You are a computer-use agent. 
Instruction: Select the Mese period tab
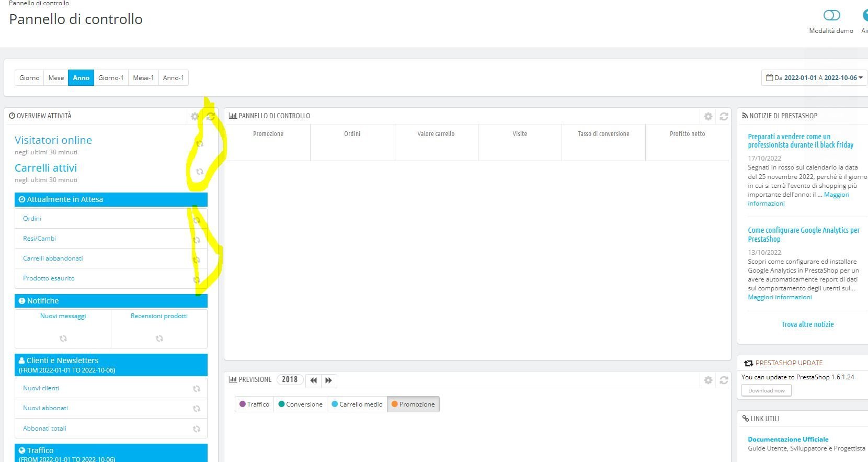56,77
